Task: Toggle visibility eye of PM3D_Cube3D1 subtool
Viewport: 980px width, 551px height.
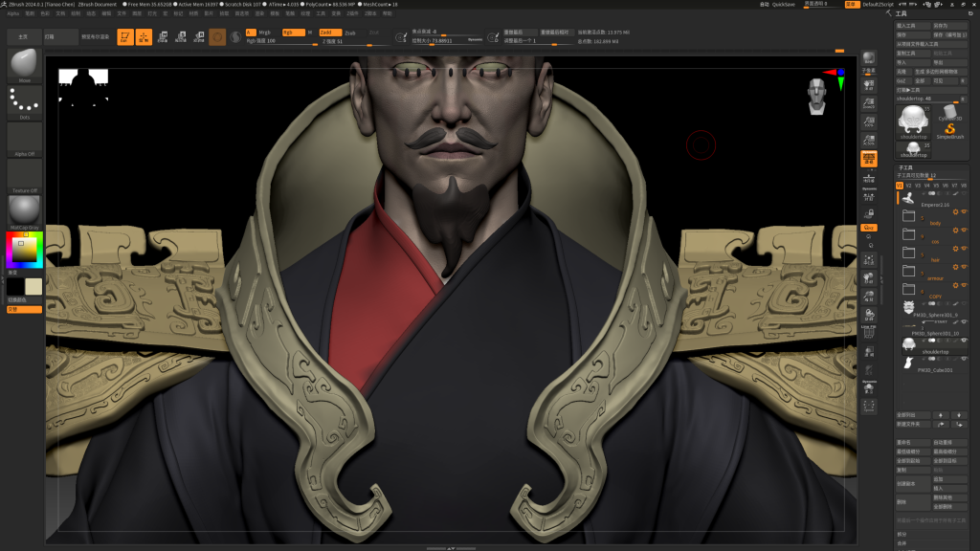Action: click(x=965, y=359)
